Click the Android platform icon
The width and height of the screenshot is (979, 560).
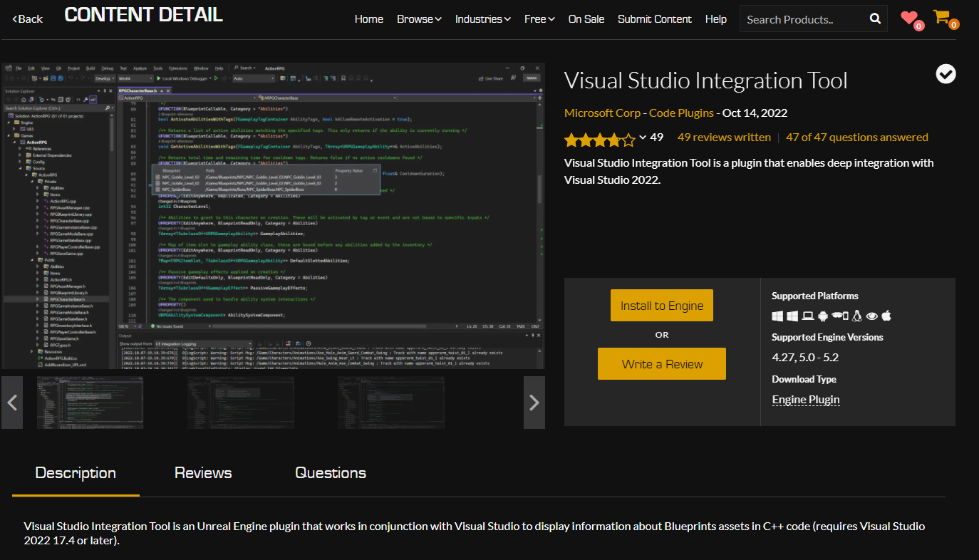coord(823,316)
